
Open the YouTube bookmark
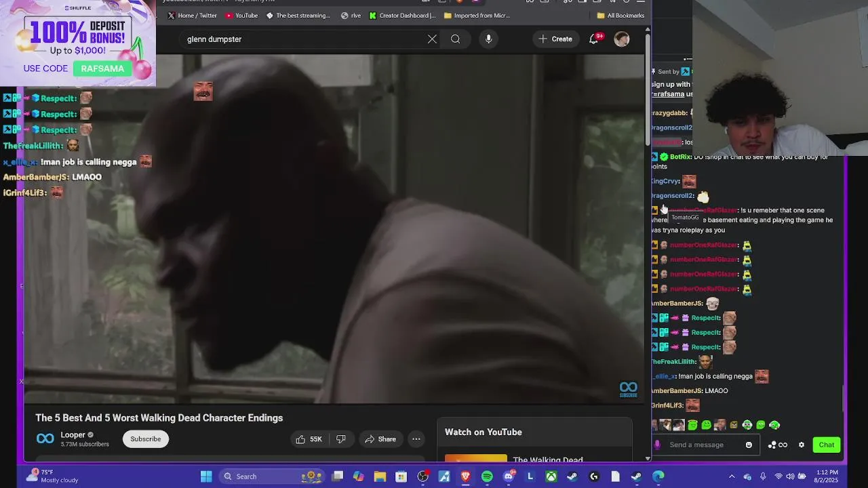242,16
